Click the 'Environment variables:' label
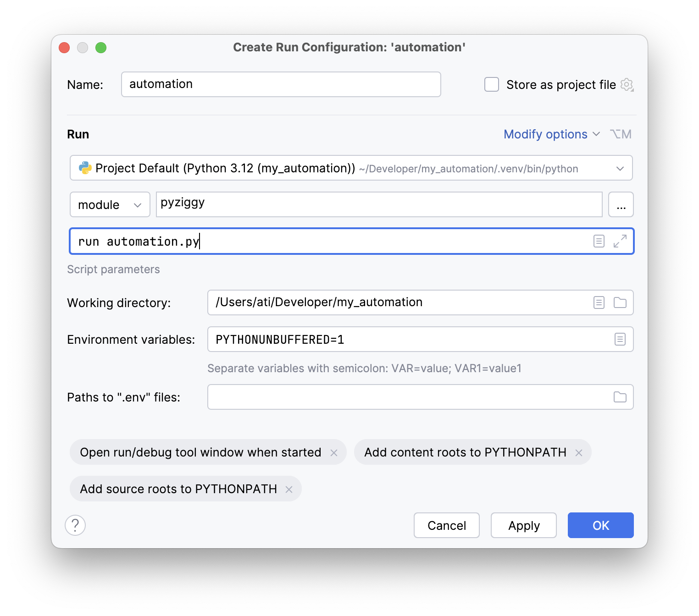 [x=131, y=340]
